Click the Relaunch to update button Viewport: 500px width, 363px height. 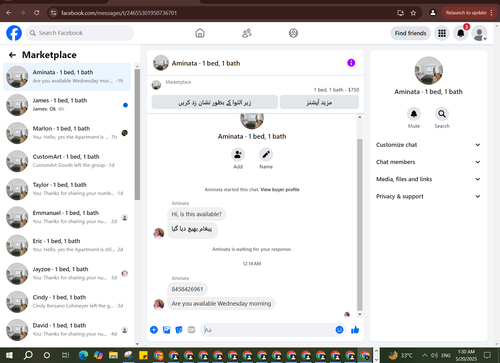(x=469, y=13)
